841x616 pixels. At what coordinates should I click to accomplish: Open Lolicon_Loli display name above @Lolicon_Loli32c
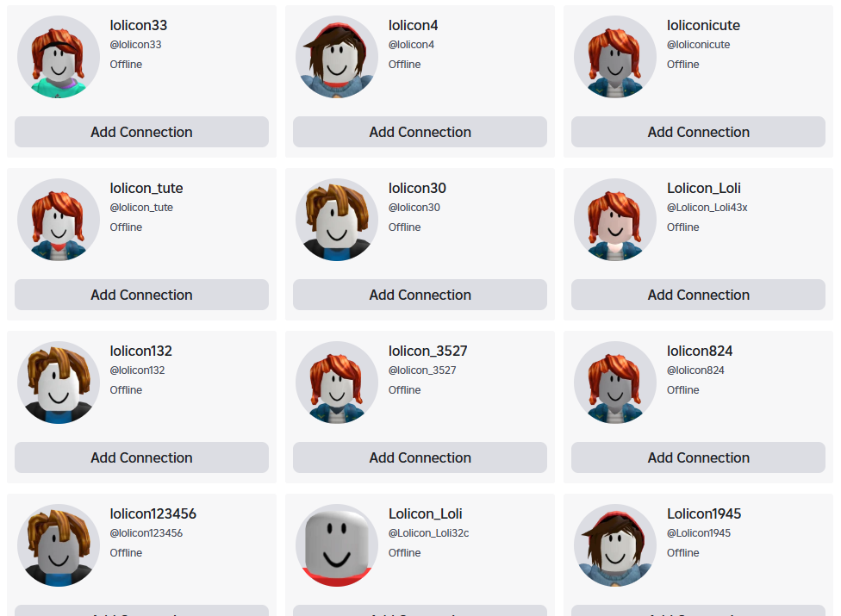[426, 513]
